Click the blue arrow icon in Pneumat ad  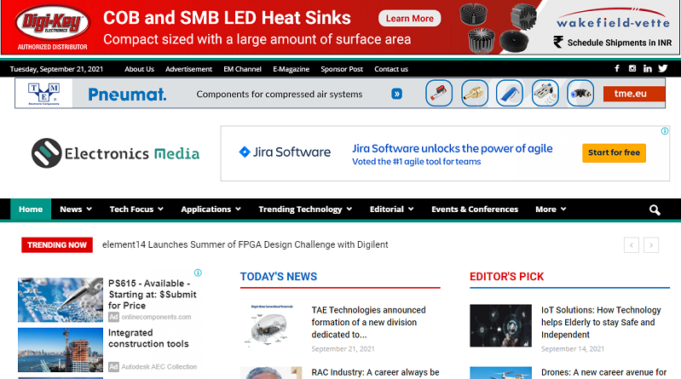[x=397, y=94]
